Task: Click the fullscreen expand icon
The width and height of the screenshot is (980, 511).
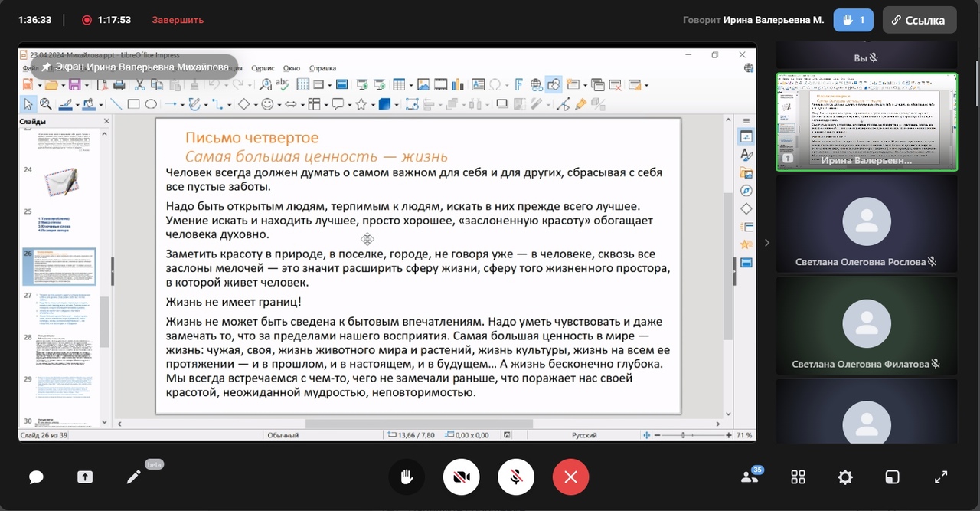Action: [x=941, y=477]
